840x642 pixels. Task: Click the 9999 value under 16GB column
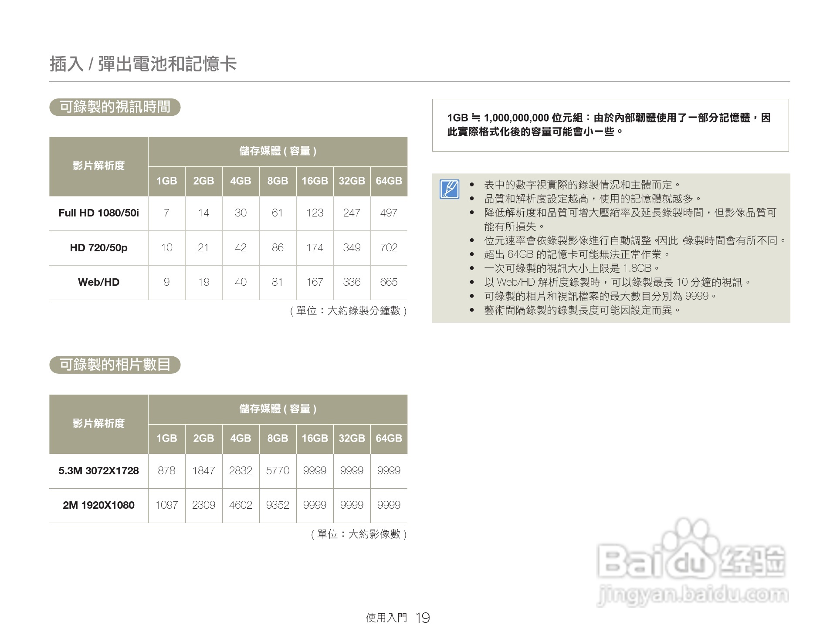(x=315, y=470)
